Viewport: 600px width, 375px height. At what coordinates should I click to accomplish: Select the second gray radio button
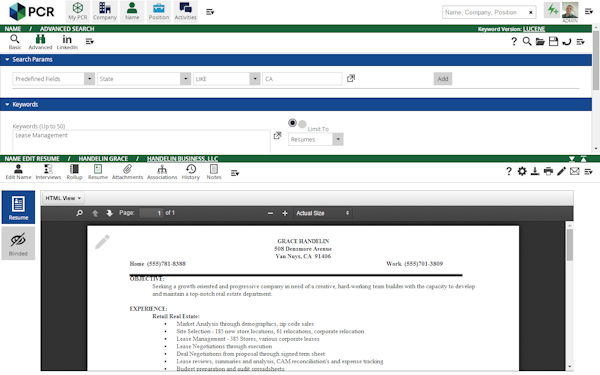coord(302,124)
